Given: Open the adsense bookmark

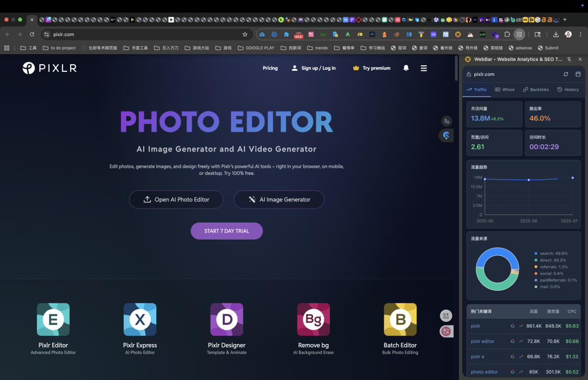Looking at the screenshot, I should (x=520, y=48).
